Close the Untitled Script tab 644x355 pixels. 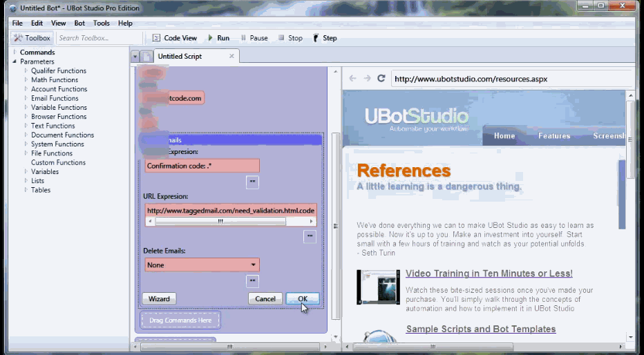(231, 56)
